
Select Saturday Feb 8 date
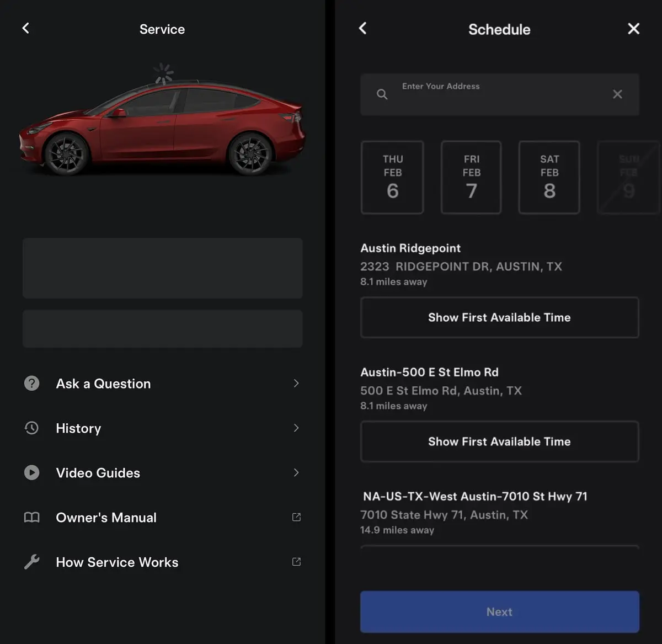(549, 177)
